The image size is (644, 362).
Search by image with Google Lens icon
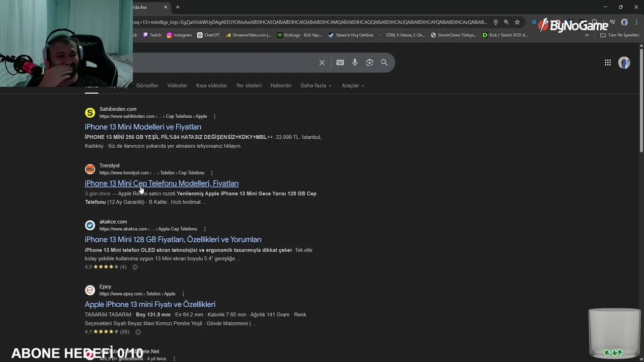(x=370, y=62)
